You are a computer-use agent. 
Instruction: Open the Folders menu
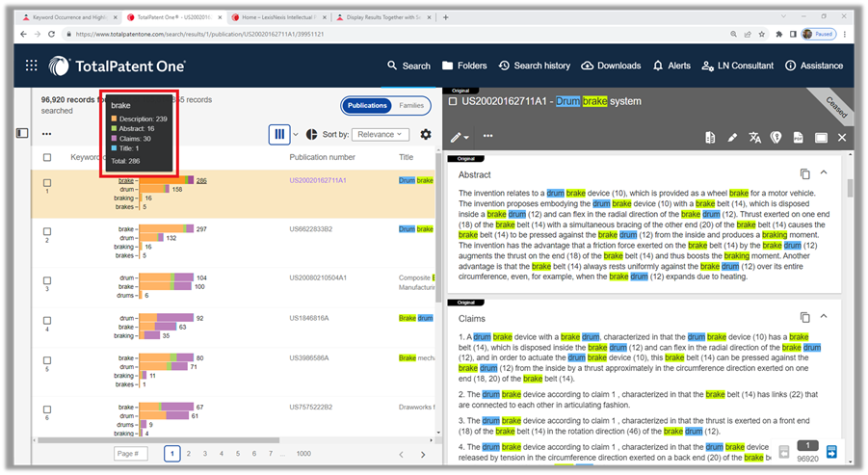pyautogui.click(x=464, y=66)
